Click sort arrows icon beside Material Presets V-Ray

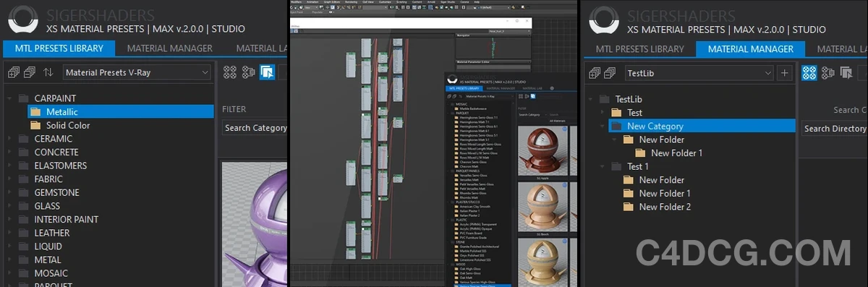tap(48, 72)
